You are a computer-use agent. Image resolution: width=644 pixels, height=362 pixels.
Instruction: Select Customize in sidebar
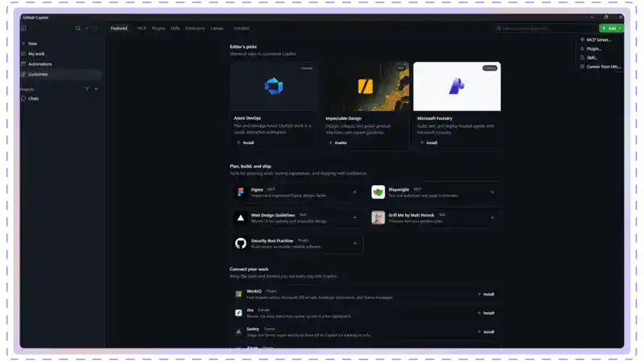tap(61, 74)
